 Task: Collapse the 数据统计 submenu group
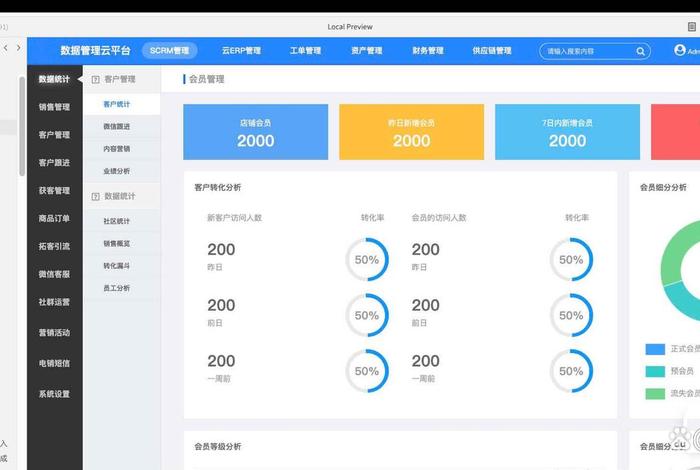tap(121, 196)
